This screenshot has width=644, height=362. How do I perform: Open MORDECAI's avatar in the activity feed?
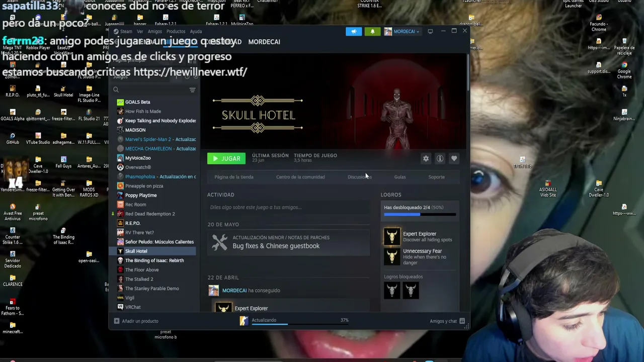pos(214,290)
